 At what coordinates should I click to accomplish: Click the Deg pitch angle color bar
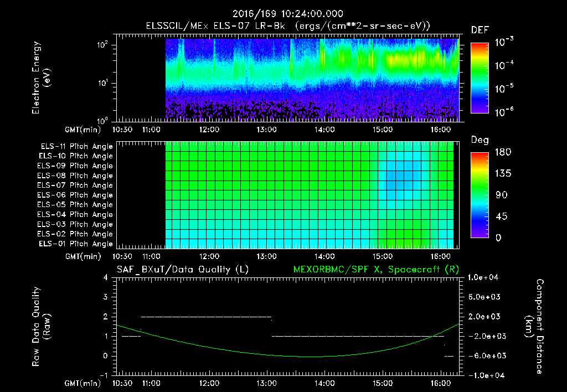pos(480,195)
